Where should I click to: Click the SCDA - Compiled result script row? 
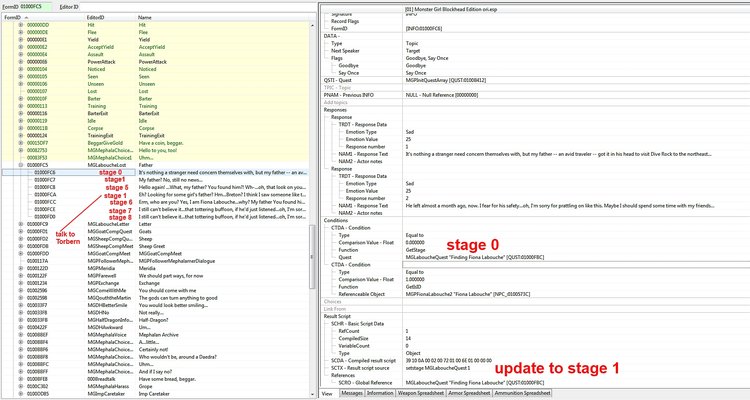click(535, 361)
